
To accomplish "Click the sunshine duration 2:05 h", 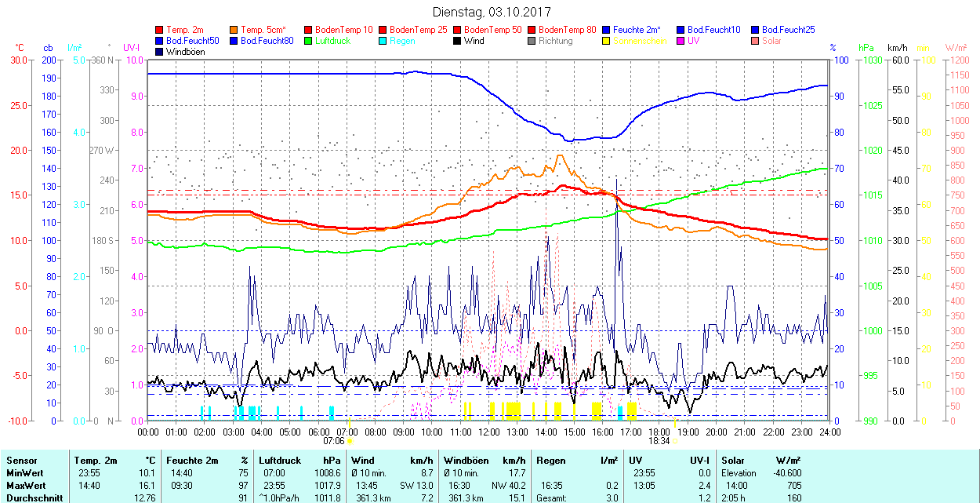I will point(735,498).
